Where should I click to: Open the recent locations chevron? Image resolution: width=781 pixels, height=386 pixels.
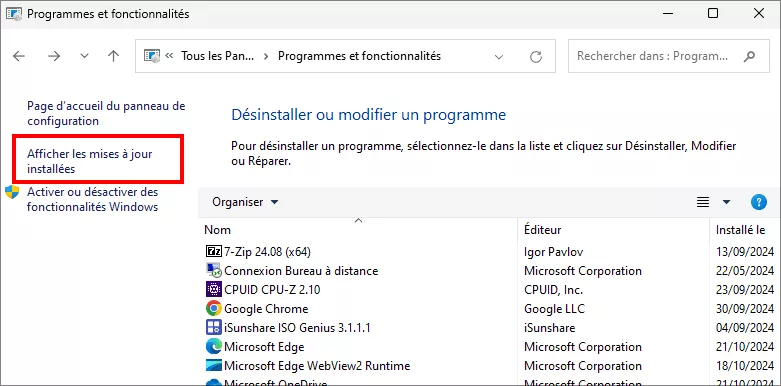85,56
